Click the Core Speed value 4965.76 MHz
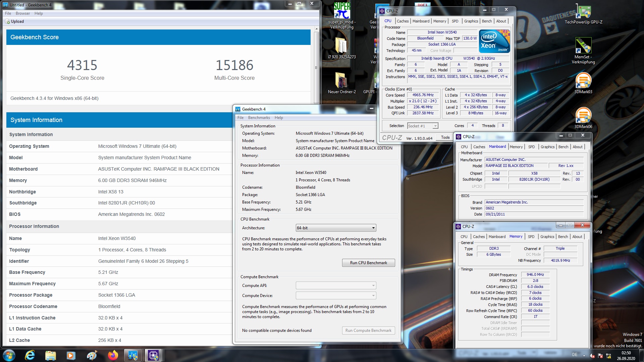The image size is (644, 362). tap(423, 95)
